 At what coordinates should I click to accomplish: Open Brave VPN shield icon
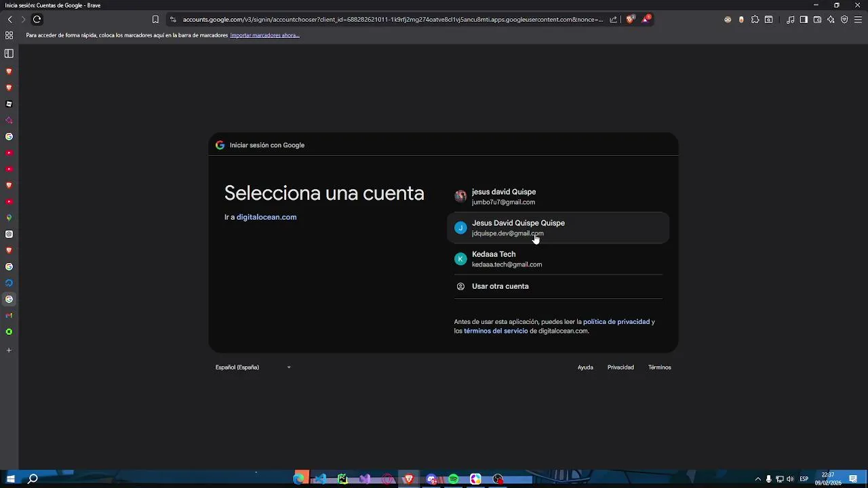tap(844, 20)
